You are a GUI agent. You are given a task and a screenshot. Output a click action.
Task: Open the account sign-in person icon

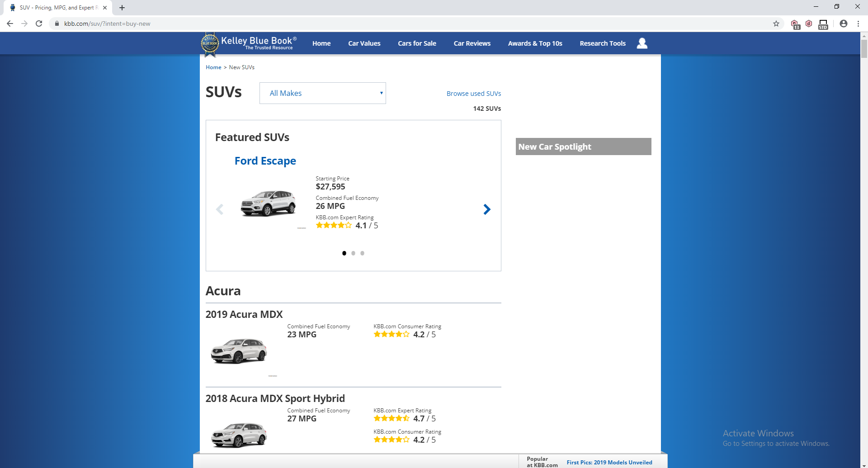click(x=642, y=43)
